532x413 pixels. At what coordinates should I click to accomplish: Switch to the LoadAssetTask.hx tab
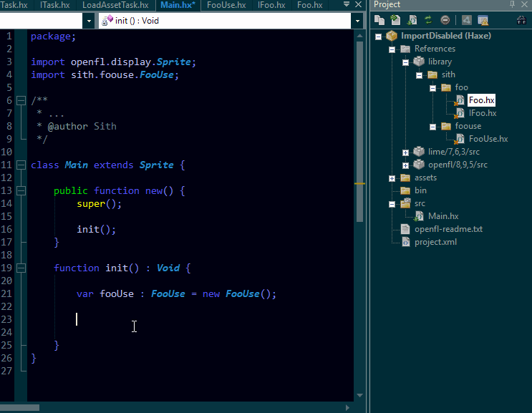[x=115, y=5]
